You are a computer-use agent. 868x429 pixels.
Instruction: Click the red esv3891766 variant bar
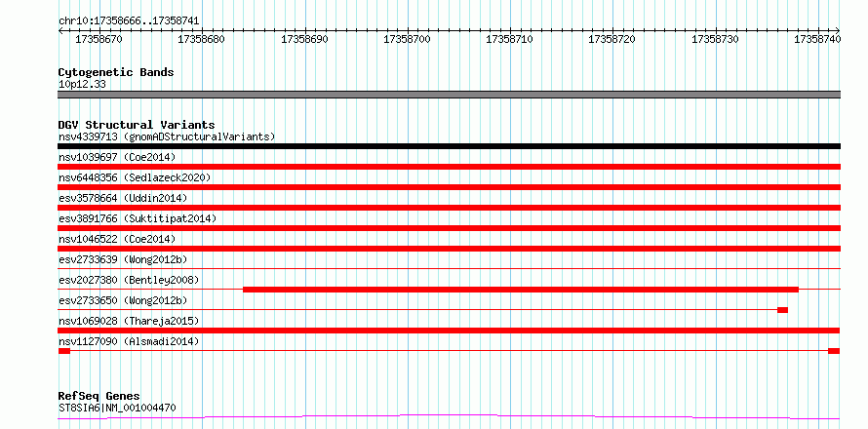(x=449, y=228)
